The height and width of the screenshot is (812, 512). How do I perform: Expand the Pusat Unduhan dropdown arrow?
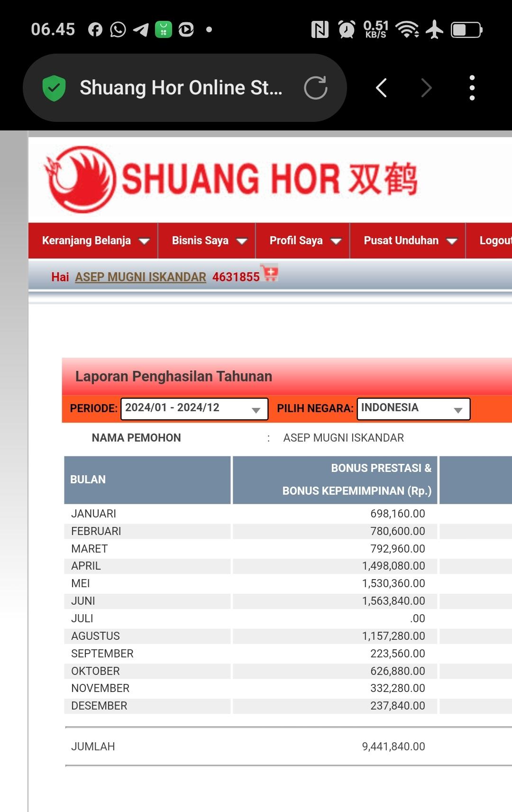(x=452, y=241)
